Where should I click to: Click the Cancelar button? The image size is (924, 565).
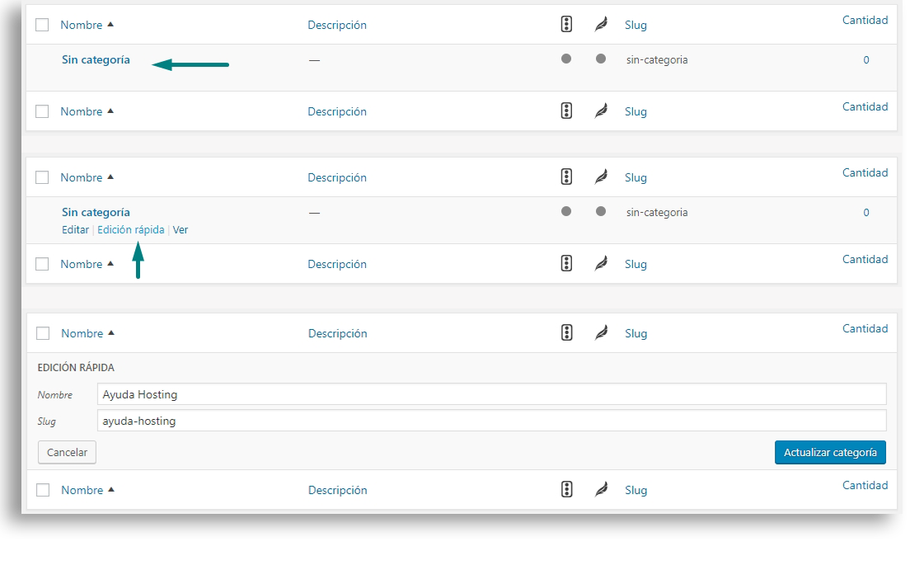[x=67, y=452]
